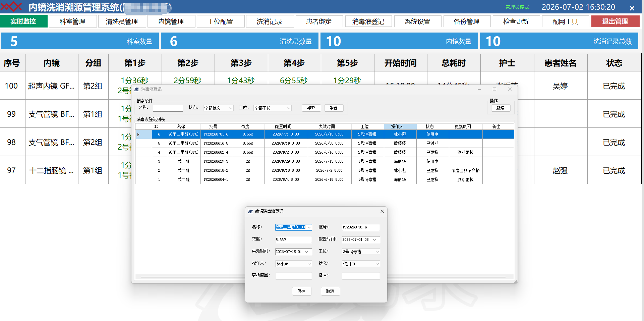This screenshot has height=321, width=644.
Task: Click the 更换原因 input field
Action: pyautogui.click(x=293, y=276)
